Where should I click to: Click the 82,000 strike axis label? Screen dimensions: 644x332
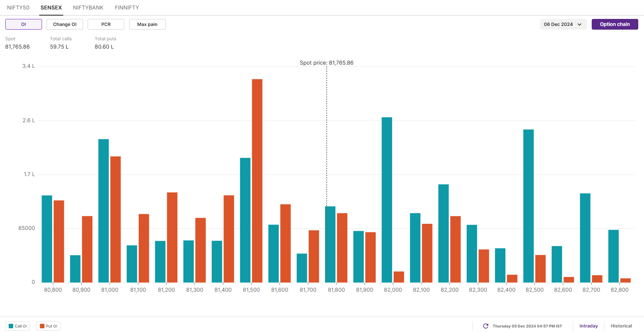pyautogui.click(x=393, y=290)
